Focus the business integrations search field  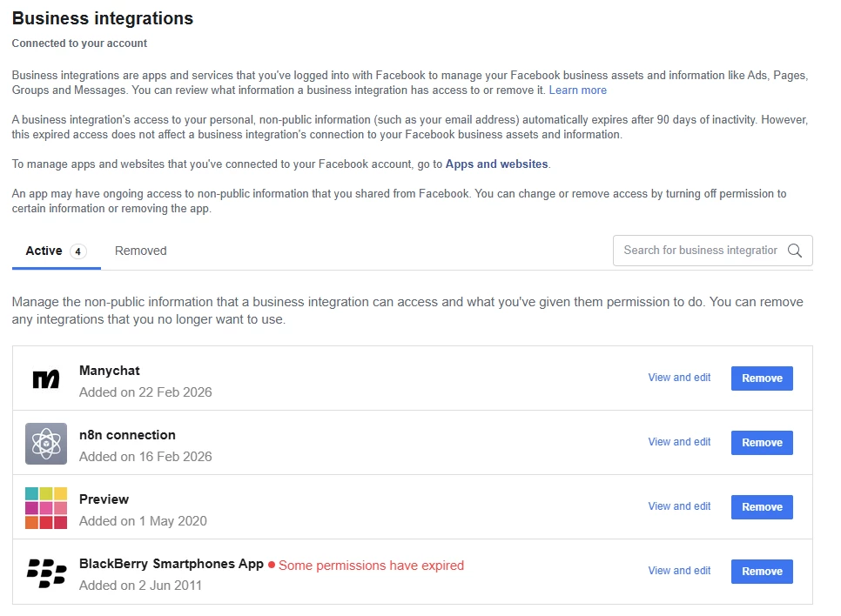(700, 251)
